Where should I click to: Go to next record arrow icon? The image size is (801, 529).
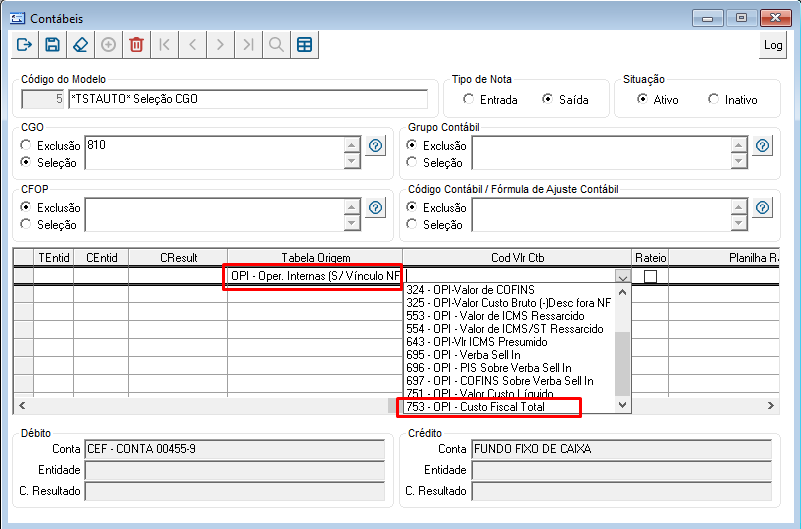click(220, 45)
